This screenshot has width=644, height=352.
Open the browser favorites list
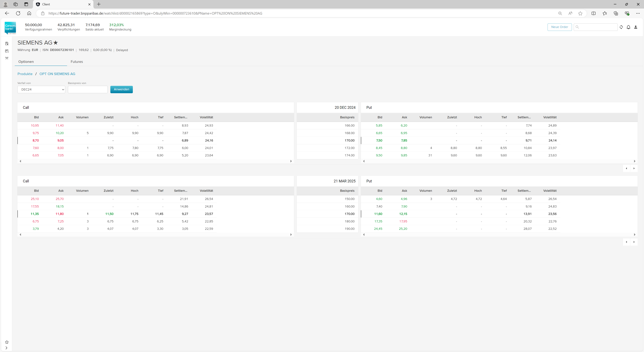click(x=605, y=13)
